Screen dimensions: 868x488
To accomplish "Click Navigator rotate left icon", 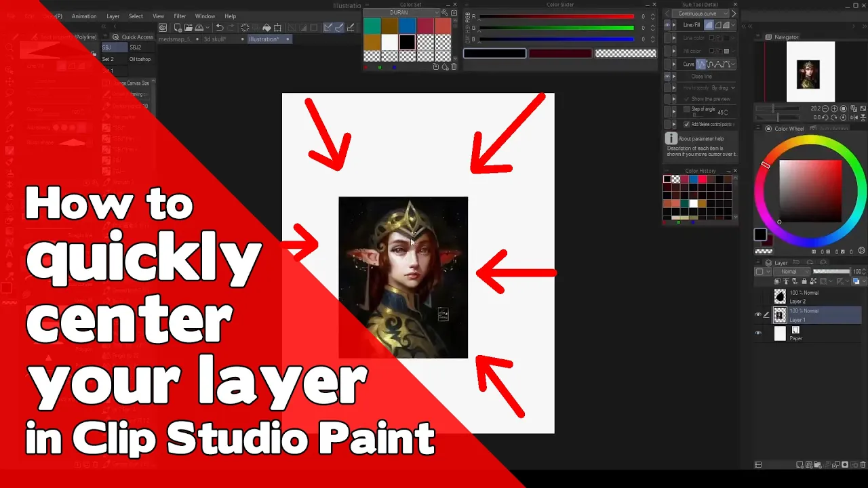I will 825,117.
